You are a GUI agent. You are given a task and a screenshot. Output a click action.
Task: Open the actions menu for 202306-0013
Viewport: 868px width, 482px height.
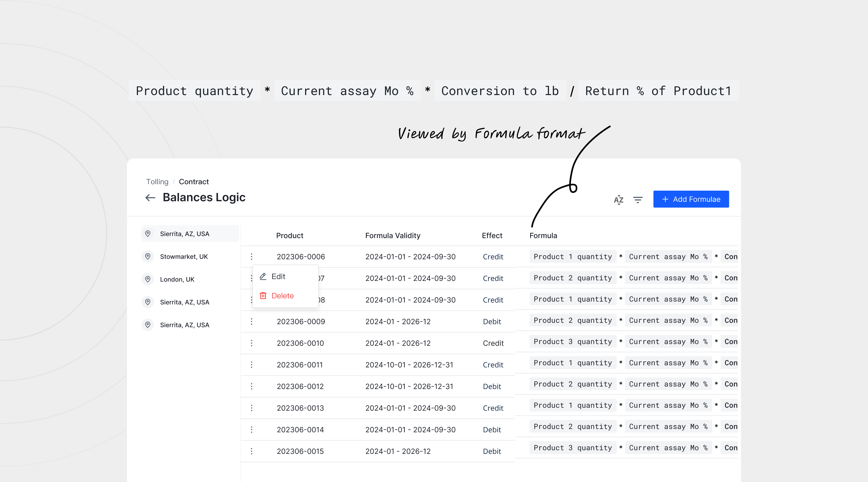pos(251,408)
